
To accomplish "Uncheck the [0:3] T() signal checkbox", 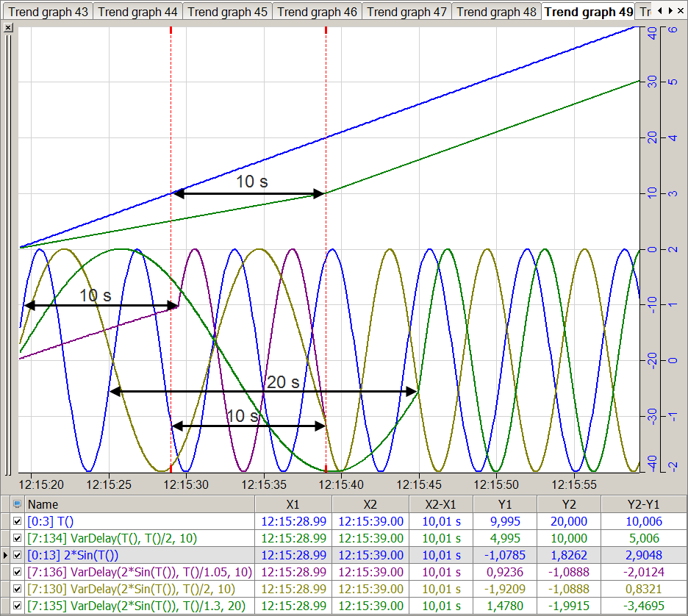I will tap(18, 522).
